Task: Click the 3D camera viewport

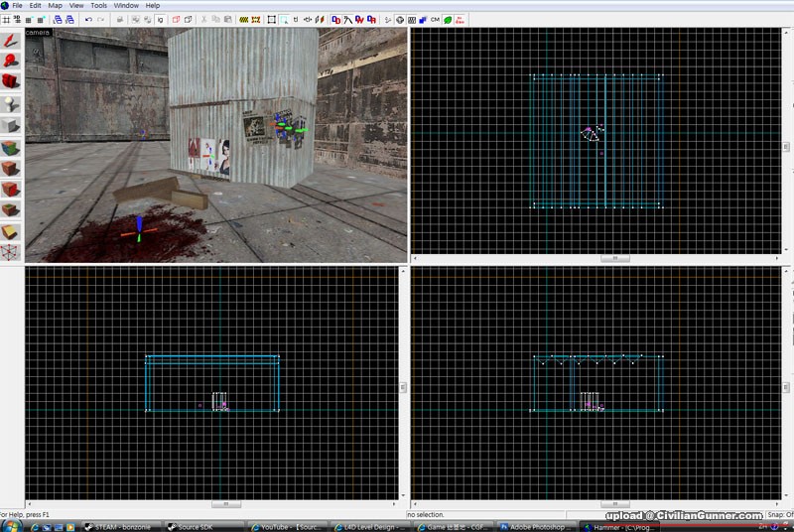Action: 215,145
